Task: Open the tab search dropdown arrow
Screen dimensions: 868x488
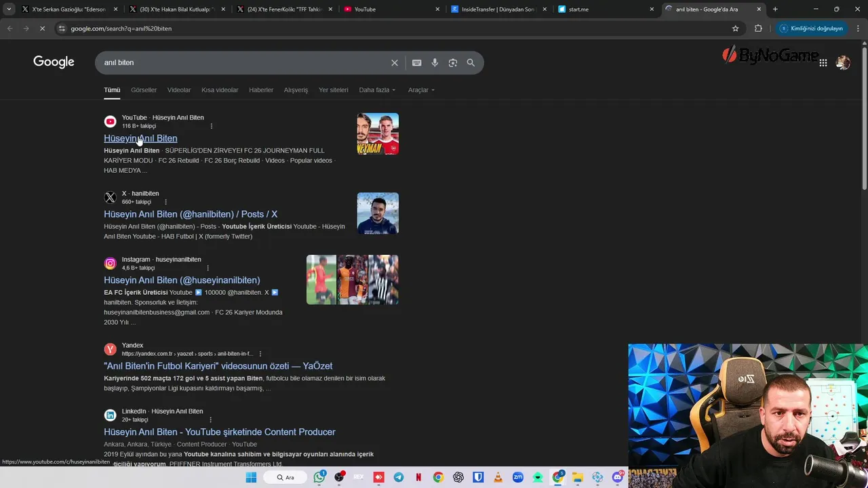Action: click(9, 9)
